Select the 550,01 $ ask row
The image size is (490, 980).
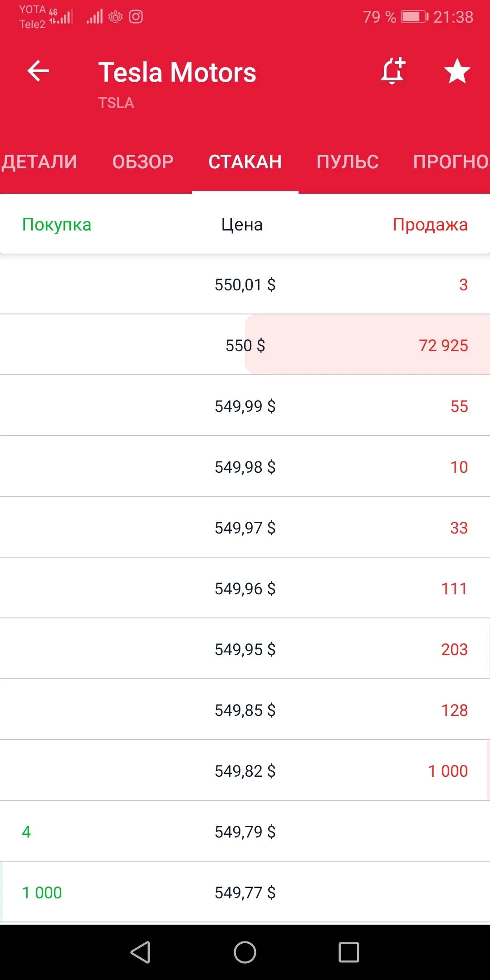coord(245,284)
